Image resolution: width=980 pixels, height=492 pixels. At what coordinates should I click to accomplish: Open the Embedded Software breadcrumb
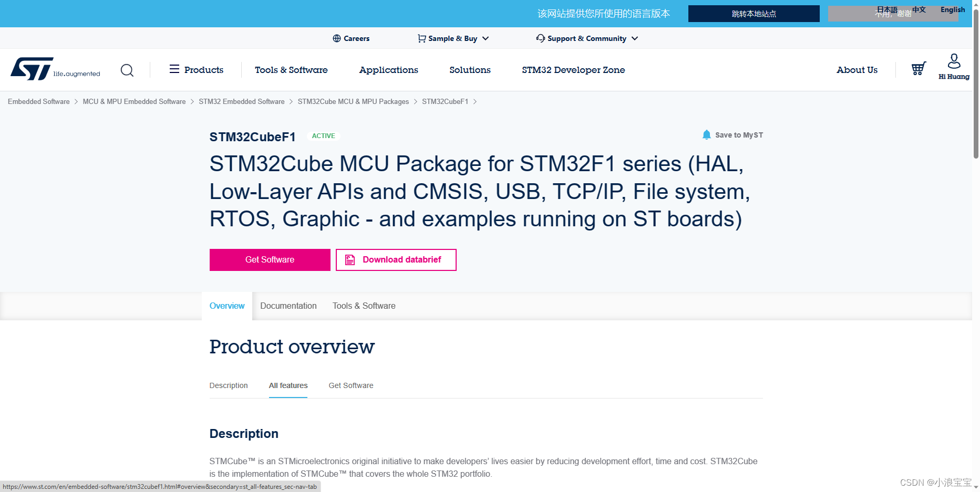pyautogui.click(x=39, y=101)
